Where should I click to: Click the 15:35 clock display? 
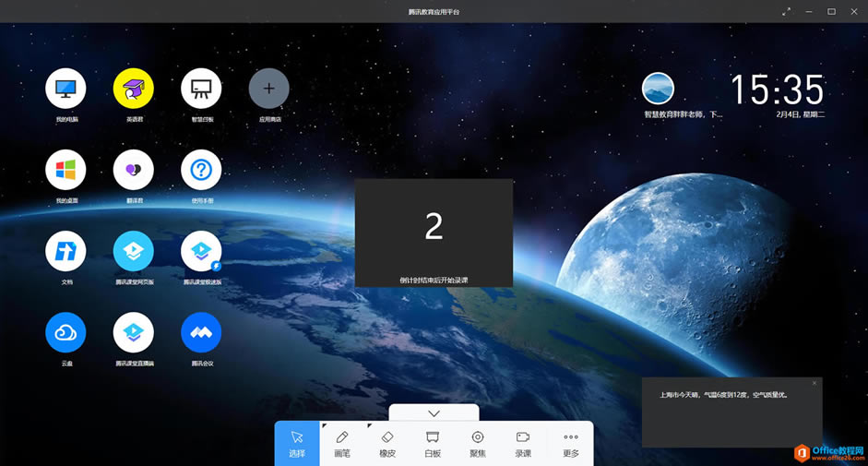(x=778, y=90)
